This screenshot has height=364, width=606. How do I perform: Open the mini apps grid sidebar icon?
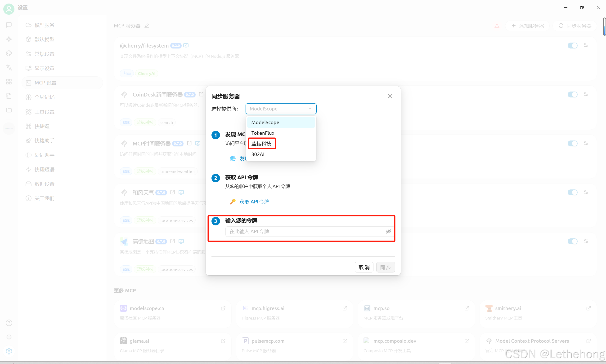pyautogui.click(x=9, y=82)
